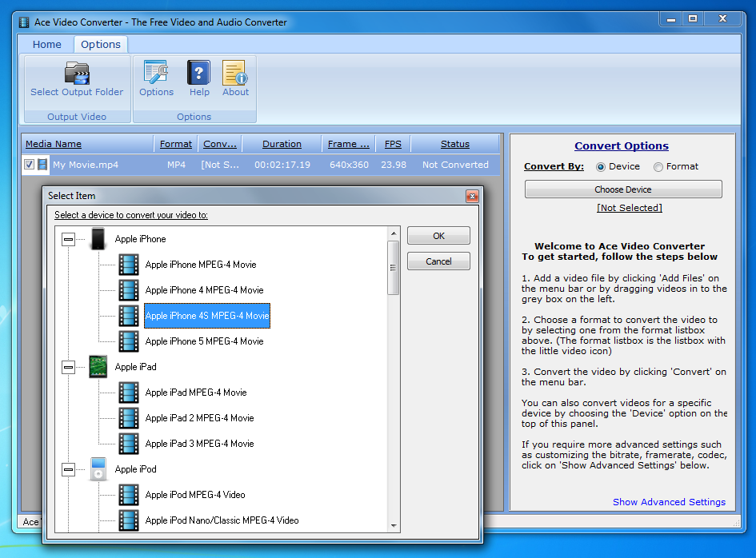This screenshot has width=756, height=558.
Task: Close the Select Item dialog
Action: [x=472, y=196]
